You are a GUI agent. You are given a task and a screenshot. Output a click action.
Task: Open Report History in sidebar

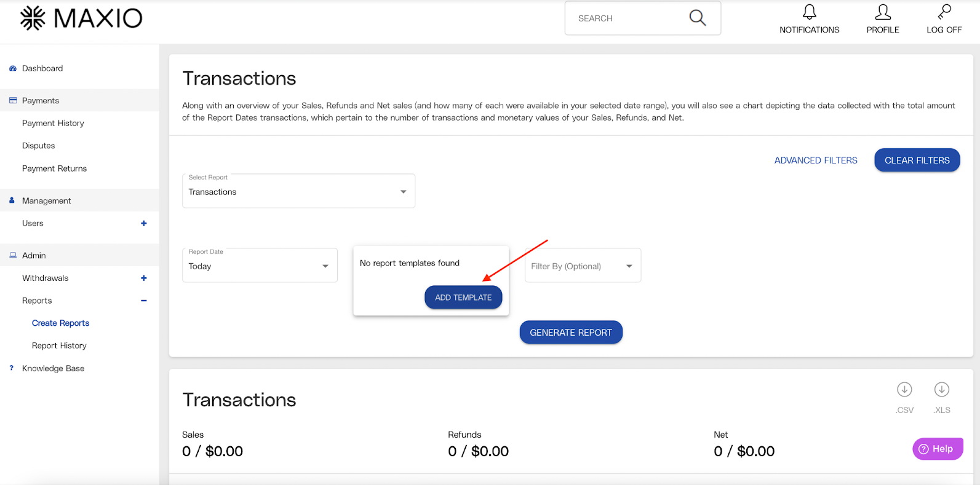59,345
